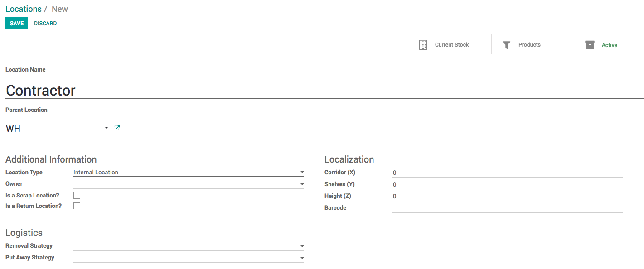This screenshot has height=269, width=644.
Task: Expand the Removal Strategy dropdown
Action: coord(302,246)
